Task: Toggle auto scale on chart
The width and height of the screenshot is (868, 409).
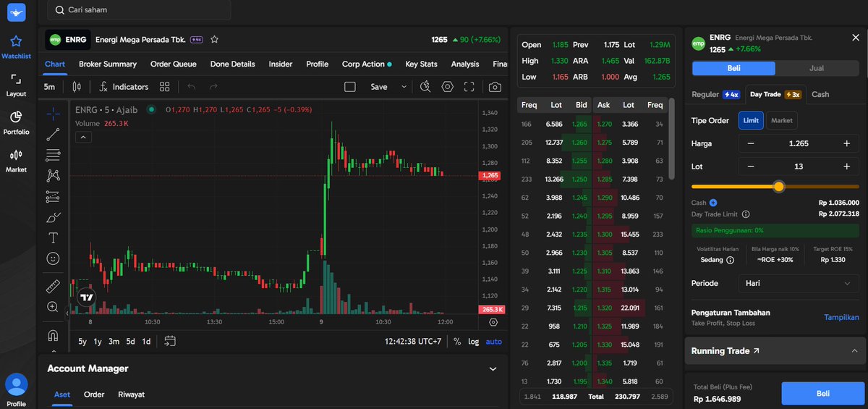Action: [493, 342]
